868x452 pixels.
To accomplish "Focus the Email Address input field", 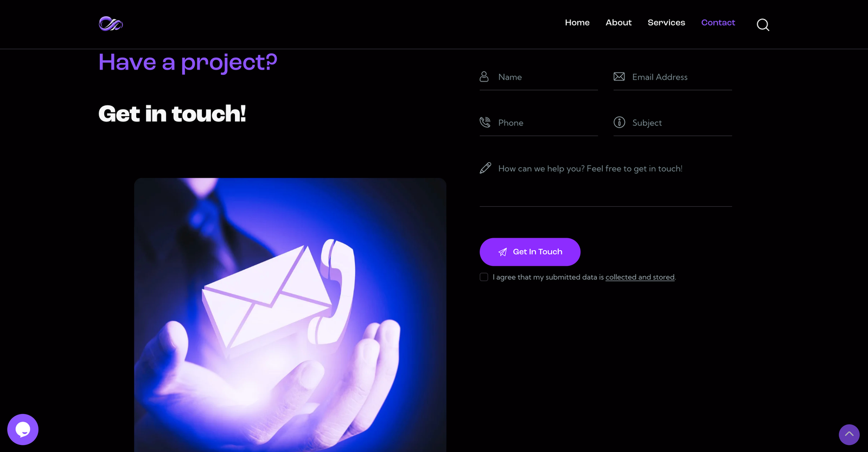I will tap(673, 77).
